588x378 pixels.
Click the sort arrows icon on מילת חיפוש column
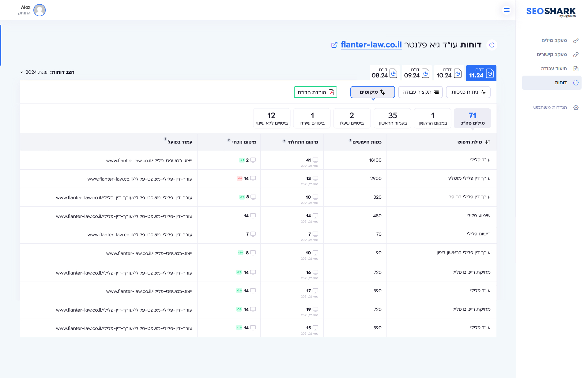[488, 142]
